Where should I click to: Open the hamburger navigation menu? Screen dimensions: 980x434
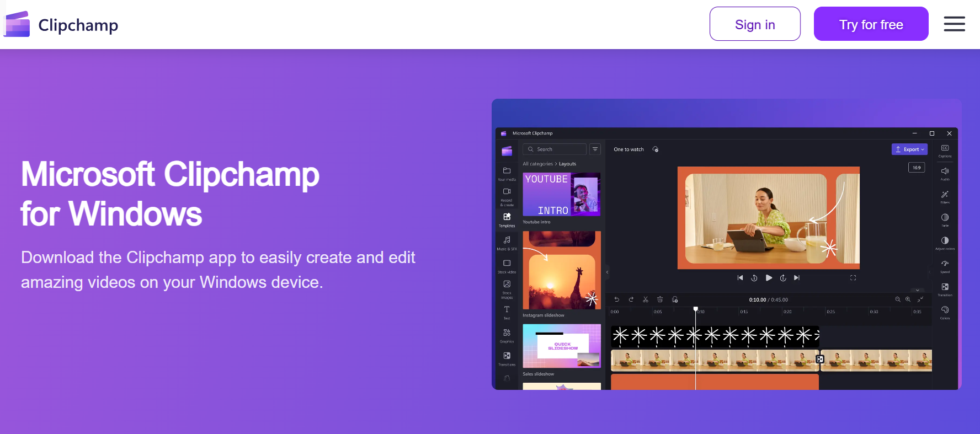coord(954,24)
